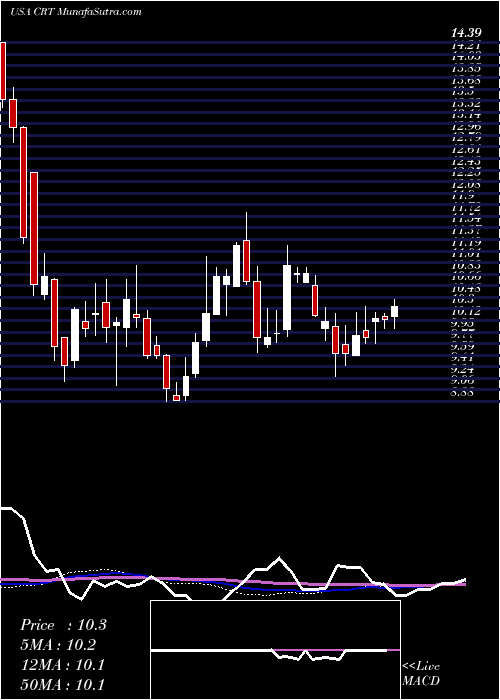Select the 11.19 price axis label
The image size is (500, 700).
[x=467, y=243]
